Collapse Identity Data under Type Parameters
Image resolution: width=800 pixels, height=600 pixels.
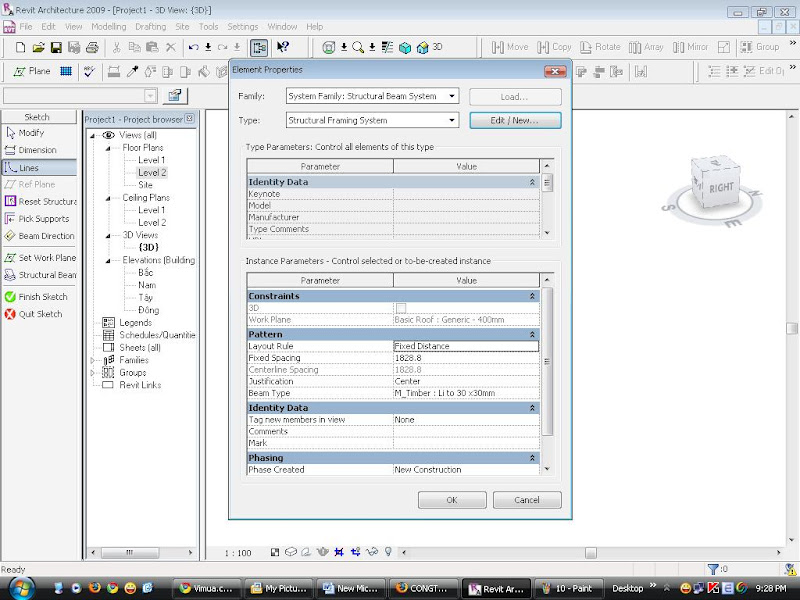click(x=532, y=182)
